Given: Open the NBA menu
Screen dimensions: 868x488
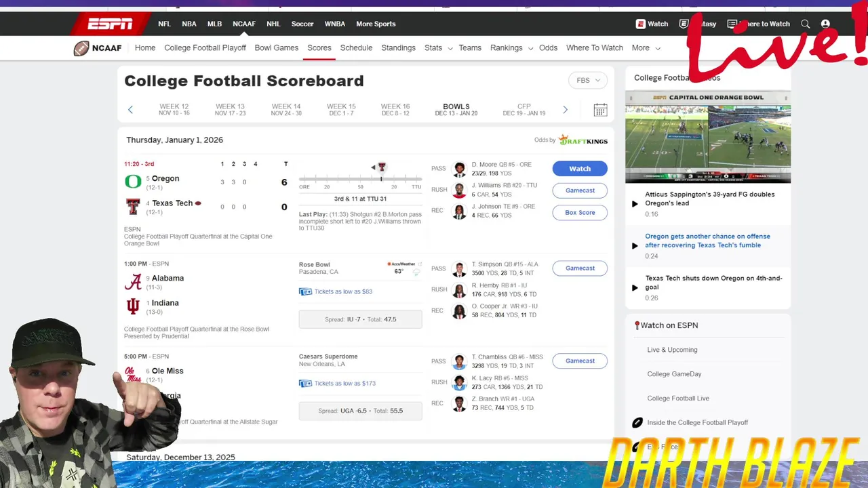Looking at the screenshot, I should [189, 24].
